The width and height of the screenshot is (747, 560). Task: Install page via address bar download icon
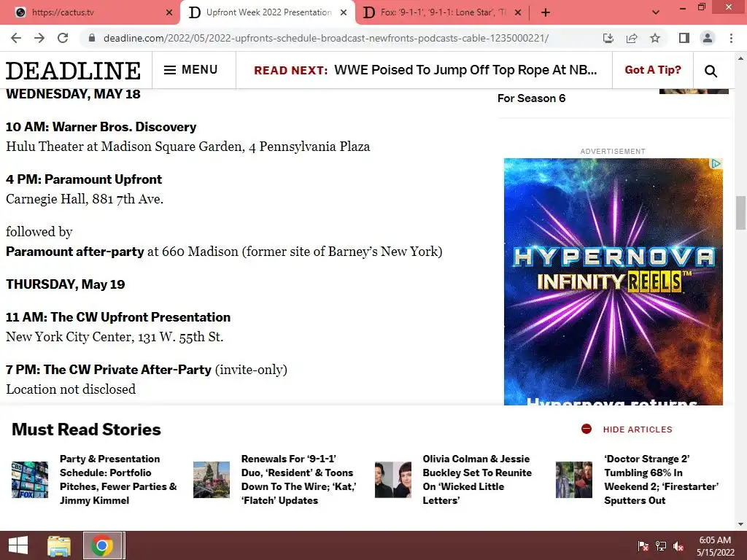click(608, 38)
